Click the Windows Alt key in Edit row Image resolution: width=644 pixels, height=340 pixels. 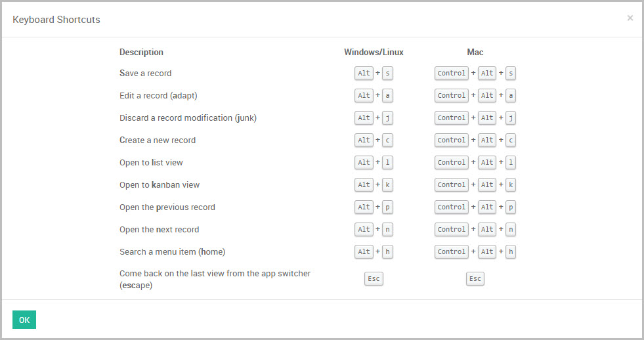[x=364, y=95]
